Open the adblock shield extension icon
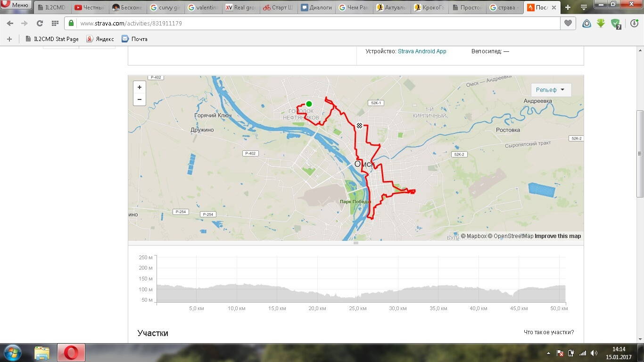Screen dimensions: 644x362 coord(615,23)
